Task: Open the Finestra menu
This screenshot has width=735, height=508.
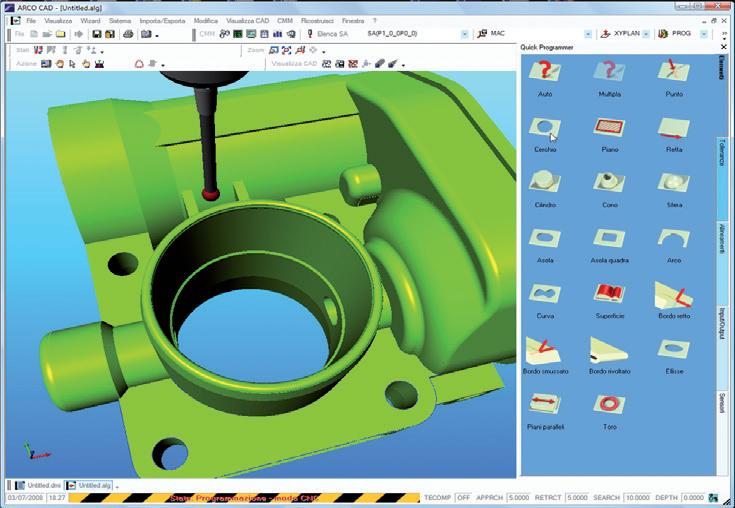Action: (353, 21)
